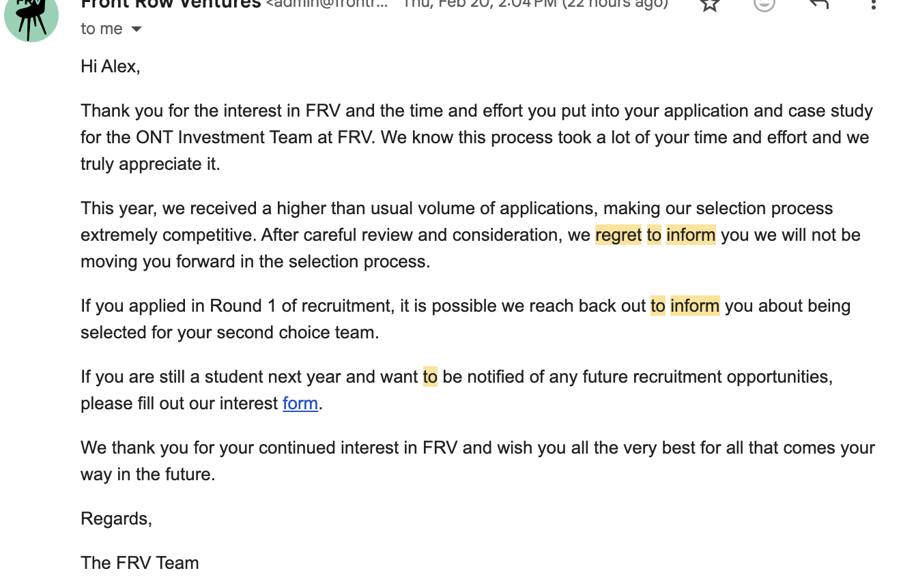Click highlighted "to" after "reach back out"
901x588 pixels.
[658, 306]
